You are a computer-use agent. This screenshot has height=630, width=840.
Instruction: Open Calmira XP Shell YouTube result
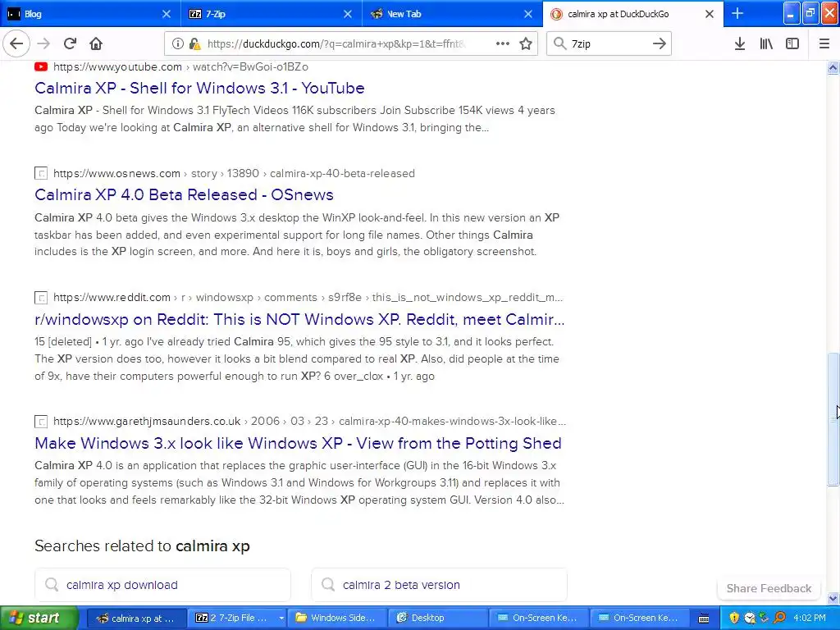tap(199, 88)
